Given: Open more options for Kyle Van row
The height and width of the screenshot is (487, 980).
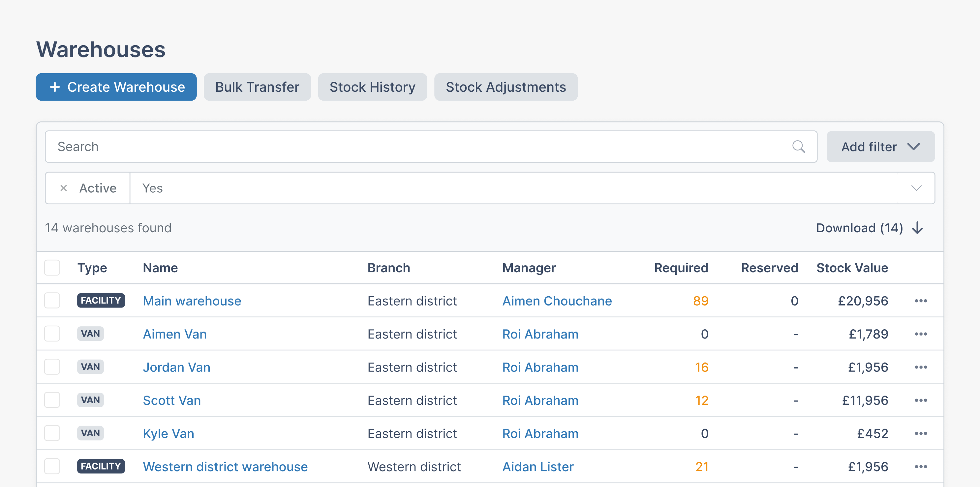Looking at the screenshot, I should [x=921, y=433].
